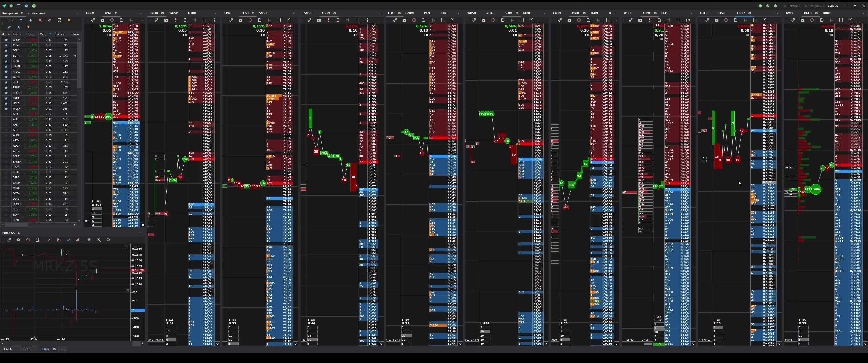This screenshot has width=868, height=363.
Task: Open dropdown arrow of MRKZ 5S chart panel
Action: [141, 233]
